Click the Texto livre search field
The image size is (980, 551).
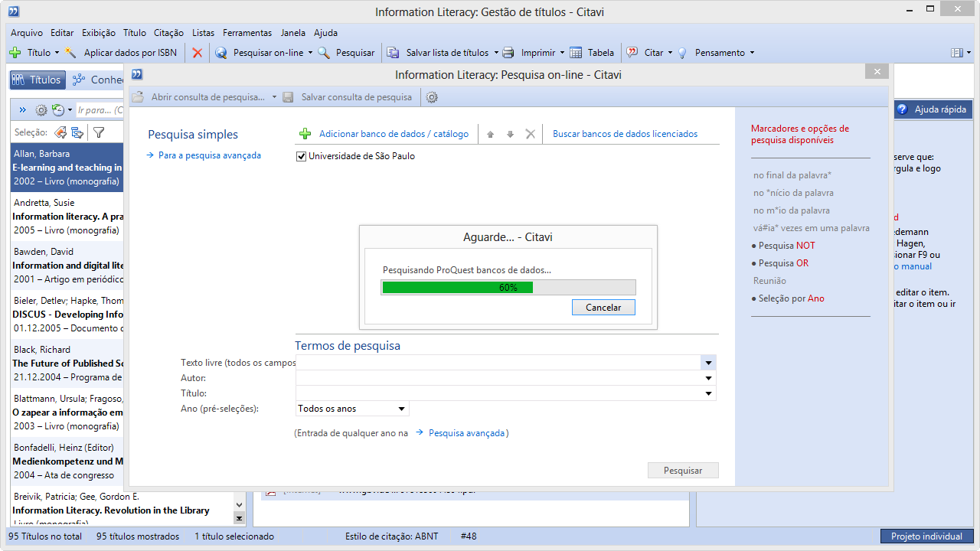[498, 363]
